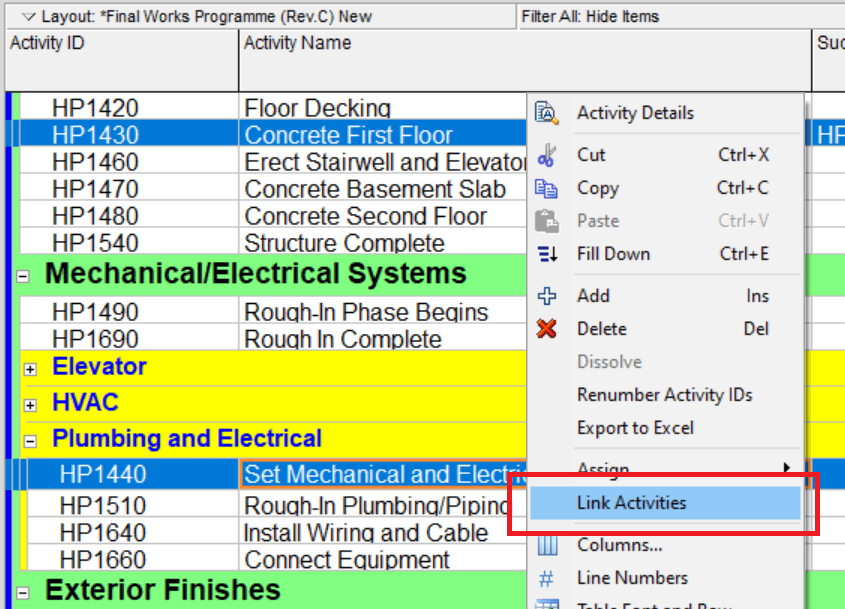The image size is (845, 609).
Task: Click the Line Numbers hash icon
Action: coord(546,579)
